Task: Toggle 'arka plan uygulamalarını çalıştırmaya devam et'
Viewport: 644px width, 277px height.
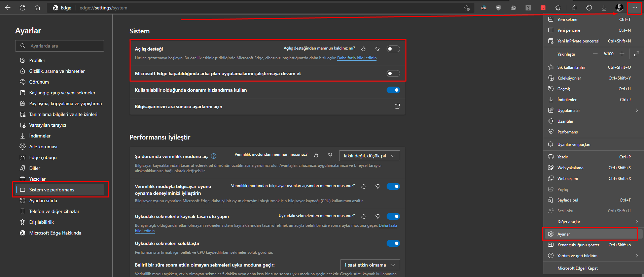Action: [x=393, y=73]
